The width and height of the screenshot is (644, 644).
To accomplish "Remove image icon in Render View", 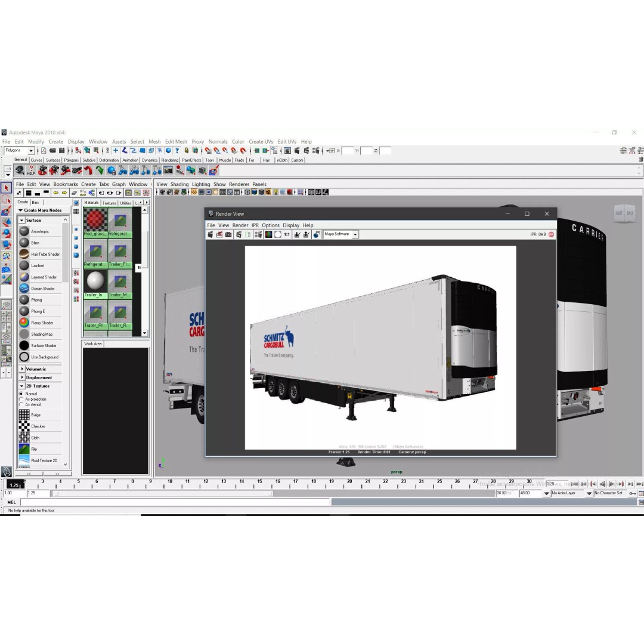I will pyautogui.click(x=306, y=234).
